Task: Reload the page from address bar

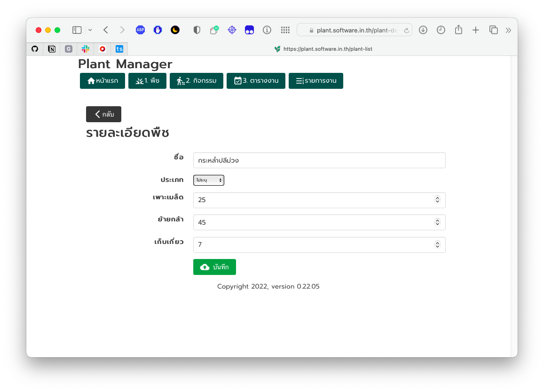Action: point(406,30)
